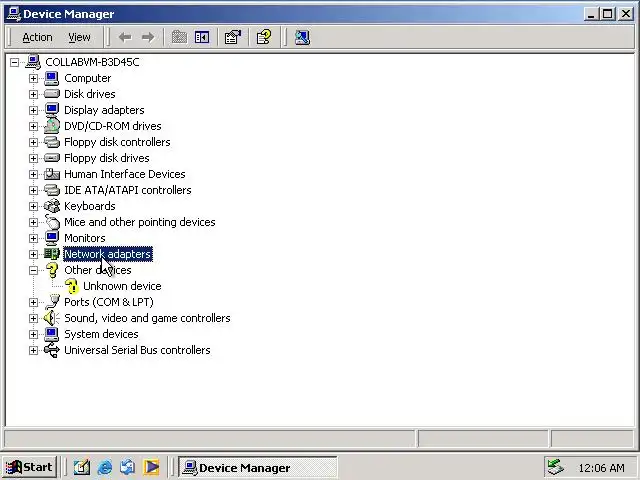Click the Keyboards icon
640x480 pixels.
coord(52,206)
